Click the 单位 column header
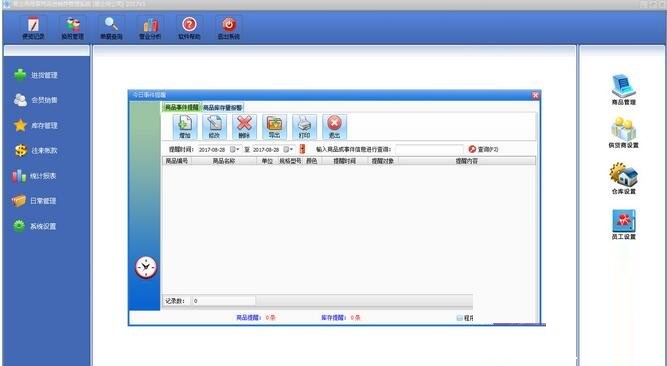Image resolution: width=667 pixels, height=366 pixels. [267, 161]
